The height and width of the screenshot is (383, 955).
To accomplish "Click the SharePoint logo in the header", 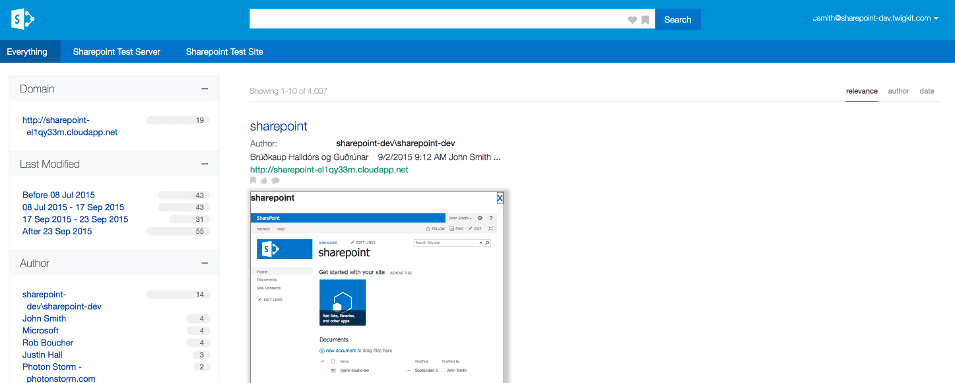I will coord(22,19).
